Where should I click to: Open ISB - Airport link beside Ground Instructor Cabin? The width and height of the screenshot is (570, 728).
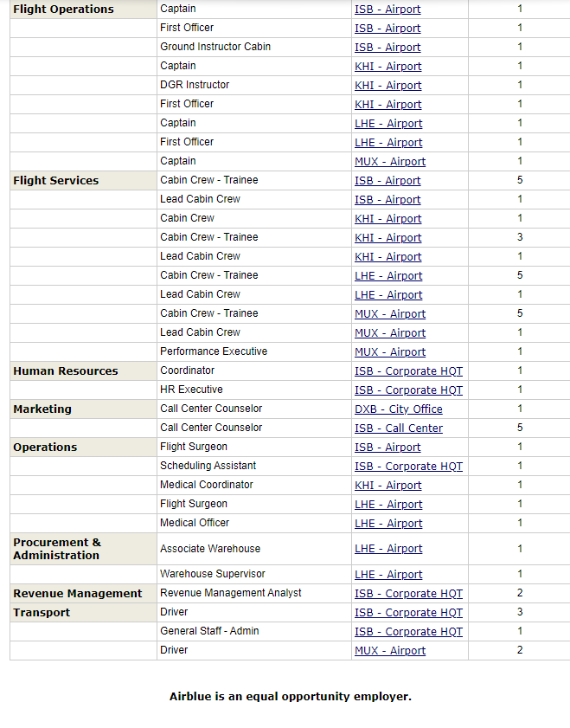pos(387,48)
